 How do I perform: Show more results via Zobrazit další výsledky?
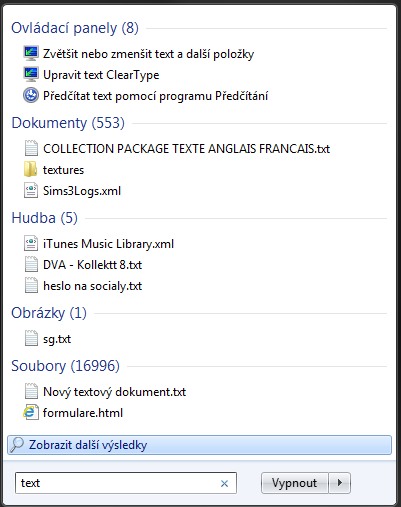click(199, 445)
